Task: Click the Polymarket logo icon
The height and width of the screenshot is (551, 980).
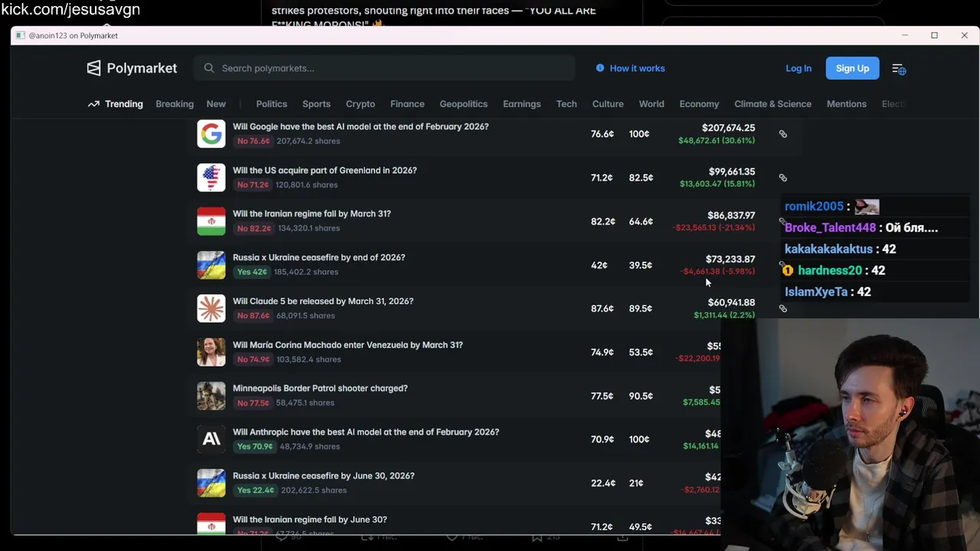Action: click(x=93, y=68)
